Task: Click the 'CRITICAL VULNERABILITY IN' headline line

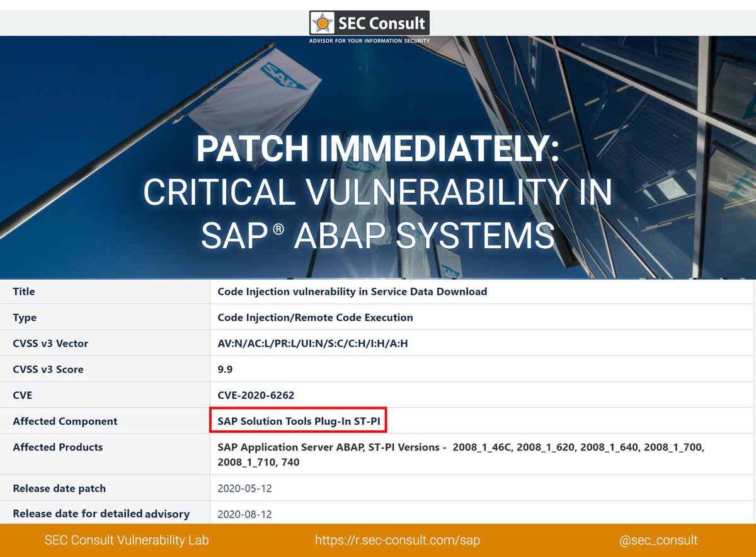Action: point(377,192)
